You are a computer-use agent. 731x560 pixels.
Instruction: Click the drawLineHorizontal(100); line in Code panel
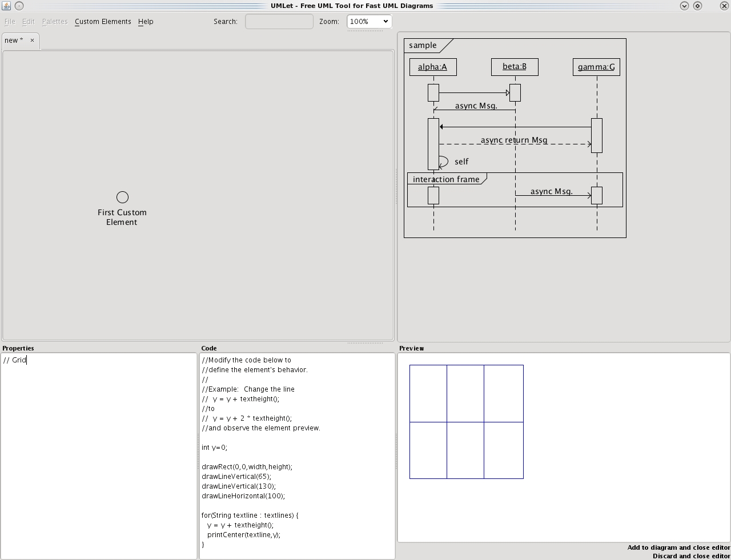click(243, 496)
